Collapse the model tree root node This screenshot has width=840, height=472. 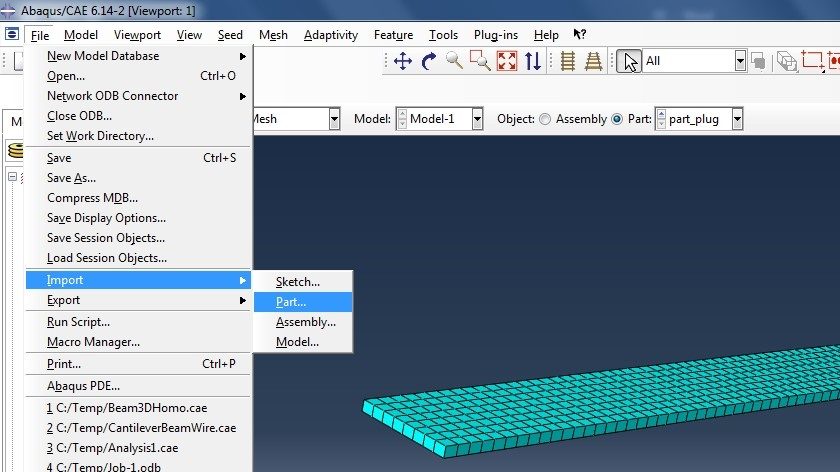point(13,178)
